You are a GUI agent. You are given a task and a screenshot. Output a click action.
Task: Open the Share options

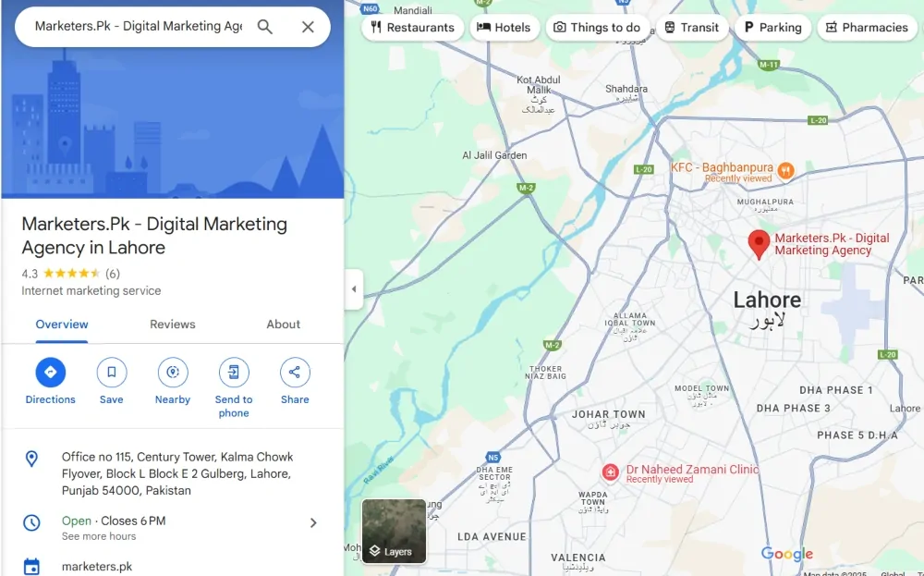click(294, 373)
